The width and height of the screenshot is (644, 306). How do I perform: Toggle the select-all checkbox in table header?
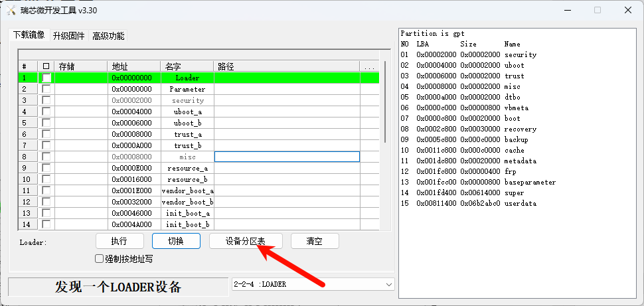point(46,66)
